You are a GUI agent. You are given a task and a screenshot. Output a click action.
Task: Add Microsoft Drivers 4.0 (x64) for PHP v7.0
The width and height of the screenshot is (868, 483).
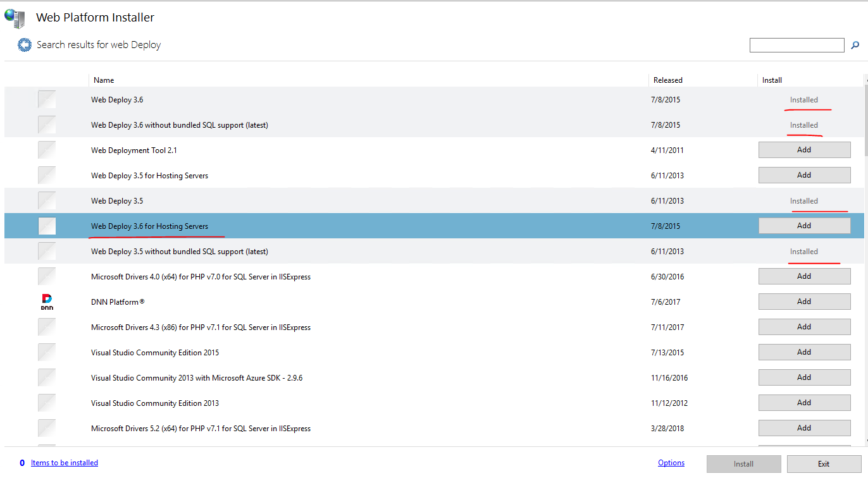tap(804, 276)
